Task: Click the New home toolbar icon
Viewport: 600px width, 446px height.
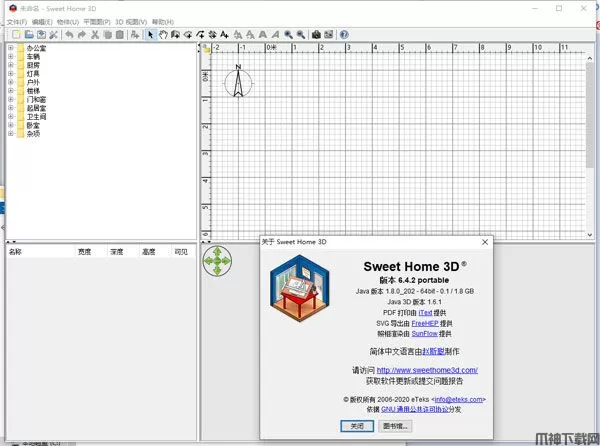Action: pos(16,34)
